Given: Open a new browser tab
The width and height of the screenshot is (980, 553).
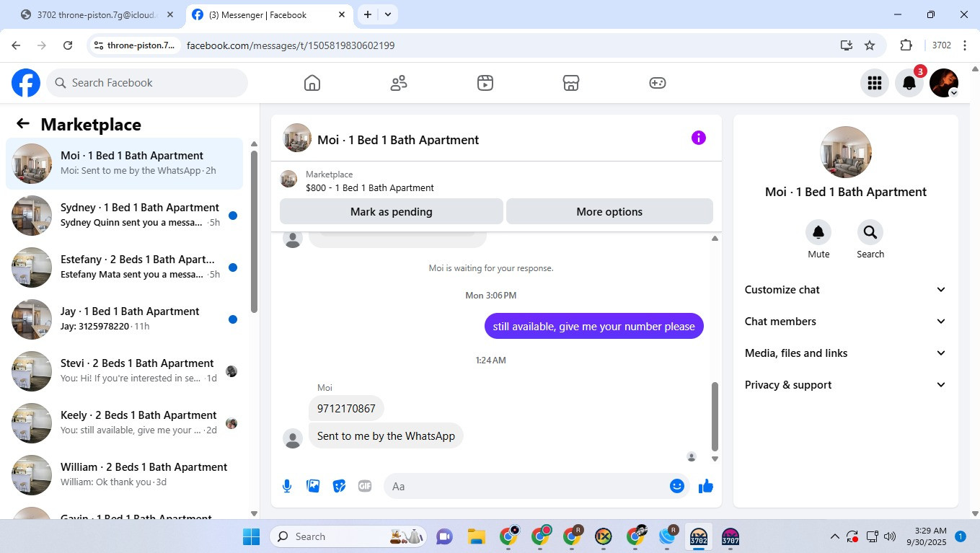Looking at the screenshot, I should (368, 14).
